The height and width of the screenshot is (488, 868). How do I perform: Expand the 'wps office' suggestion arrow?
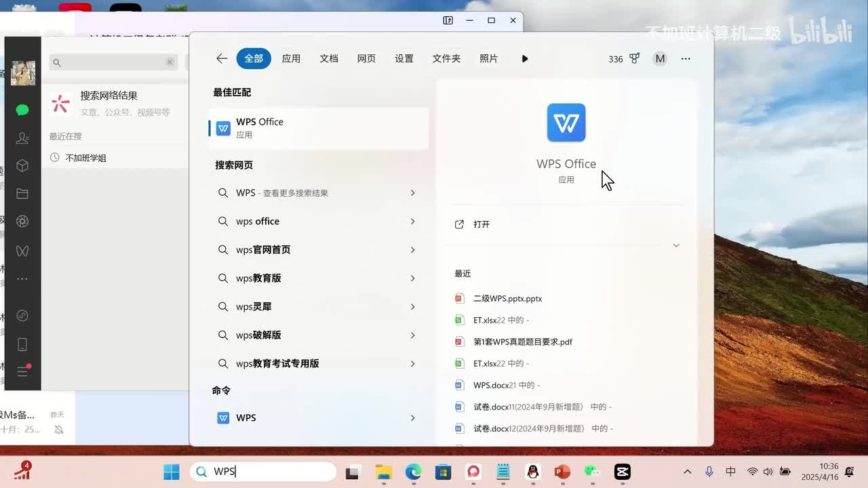click(x=412, y=222)
